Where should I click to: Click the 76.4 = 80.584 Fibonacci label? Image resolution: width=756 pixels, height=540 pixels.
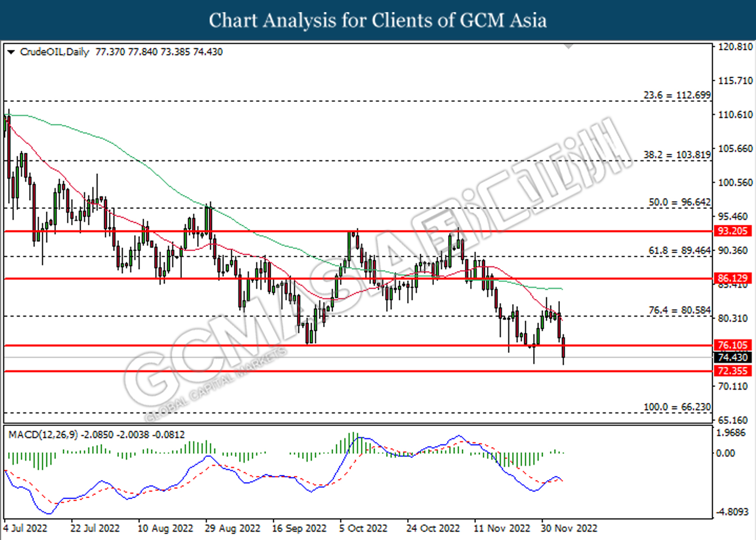pyautogui.click(x=679, y=310)
